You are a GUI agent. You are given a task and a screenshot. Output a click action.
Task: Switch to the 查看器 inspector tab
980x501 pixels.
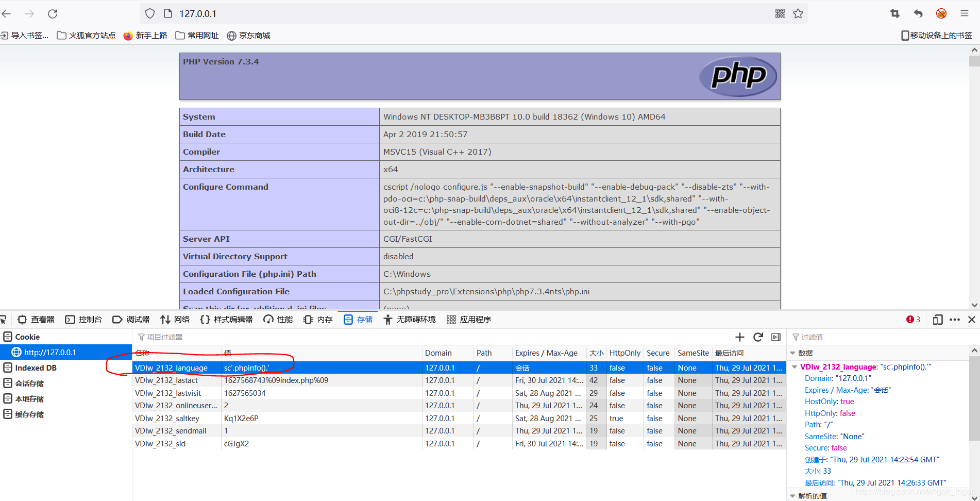point(36,320)
